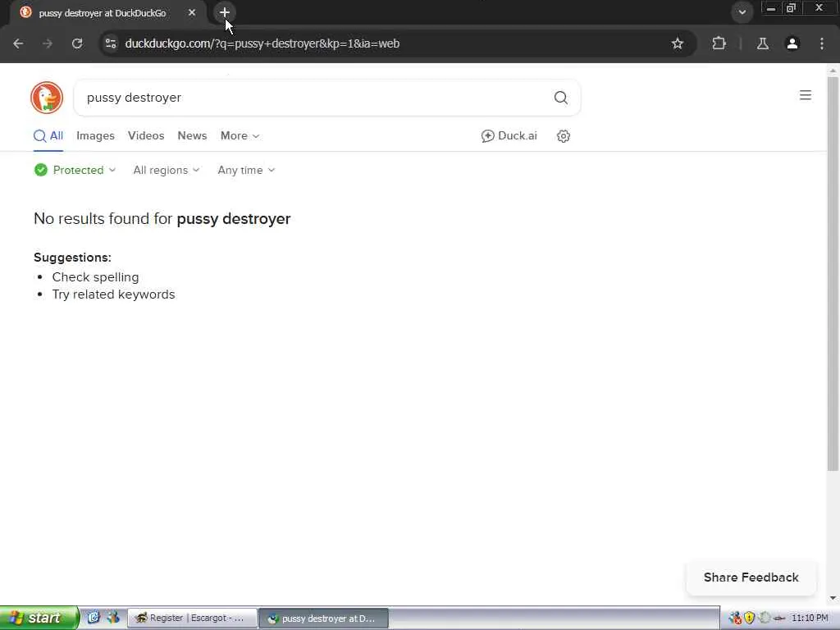Viewport: 840px width, 630px height.
Task: Go back with the browser back arrow
Action: (18, 43)
